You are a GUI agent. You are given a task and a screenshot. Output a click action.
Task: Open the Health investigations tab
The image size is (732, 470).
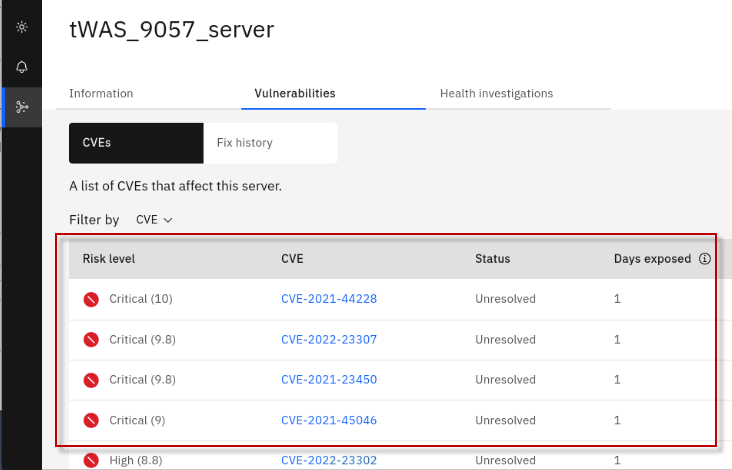click(496, 94)
